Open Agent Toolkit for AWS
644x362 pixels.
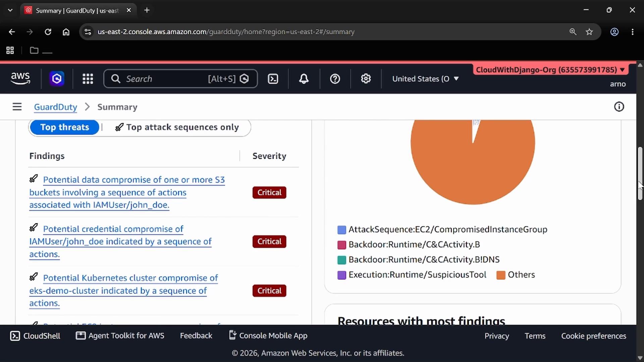click(120, 336)
